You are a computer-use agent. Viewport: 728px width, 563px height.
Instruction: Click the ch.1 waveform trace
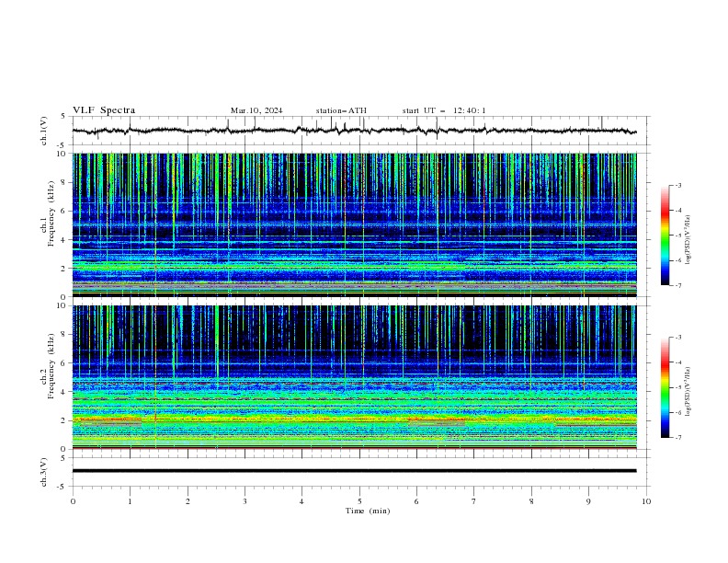tap(354, 131)
